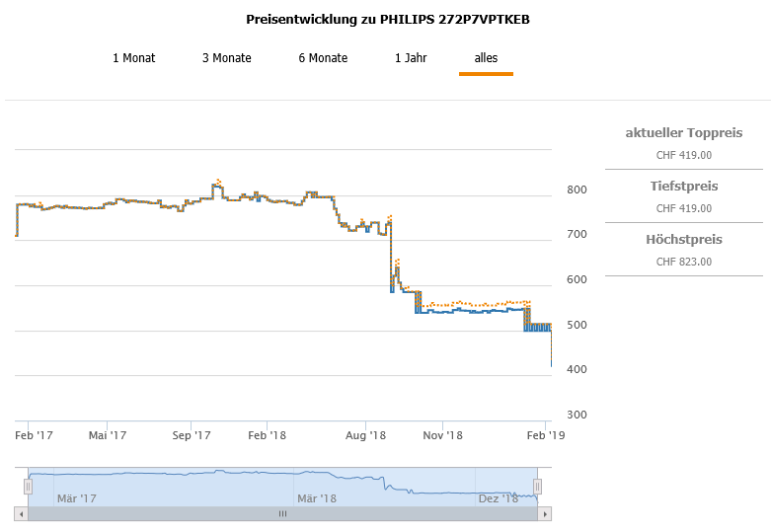
Task: Click the scrollbar grip thumb
Action: click(282, 513)
